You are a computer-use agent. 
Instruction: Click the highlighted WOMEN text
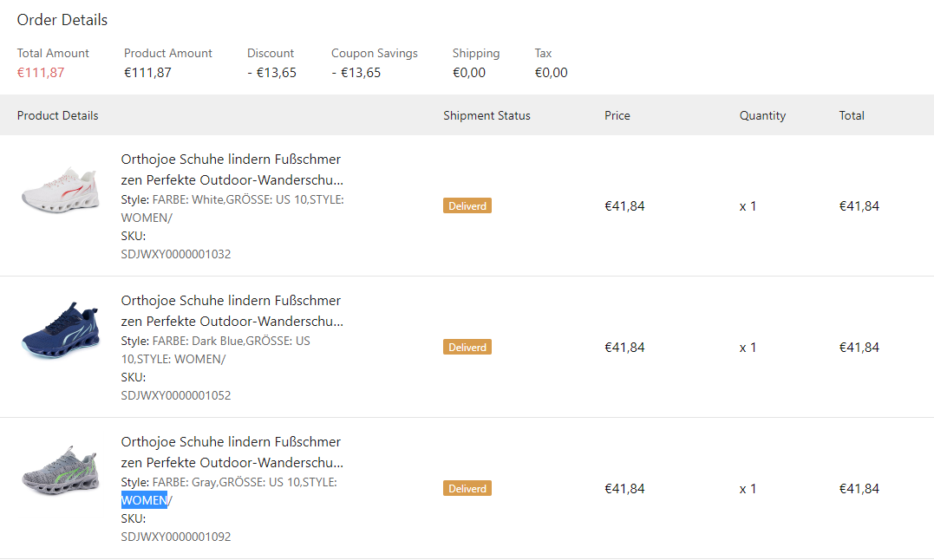point(144,500)
